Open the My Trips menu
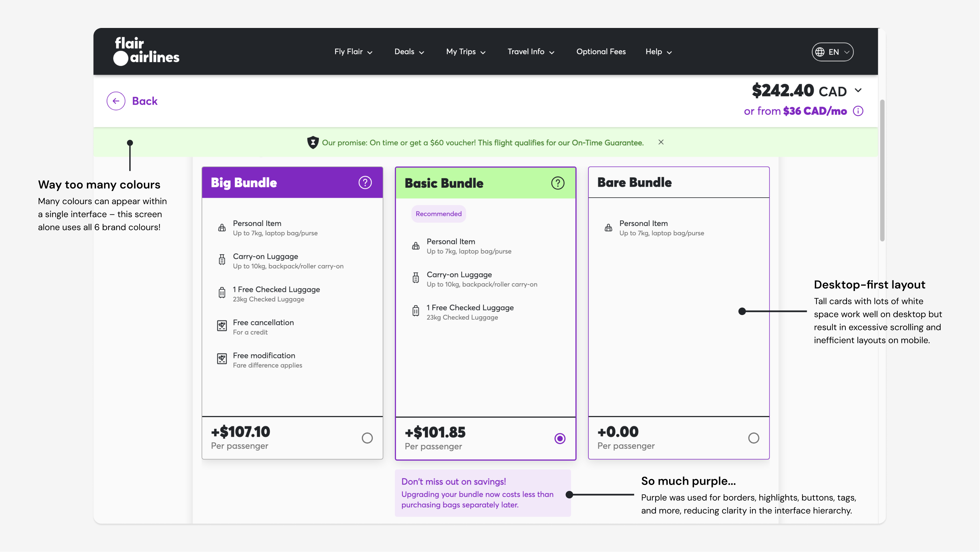The height and width of the screenshot is (552, 980). point(466,52)
